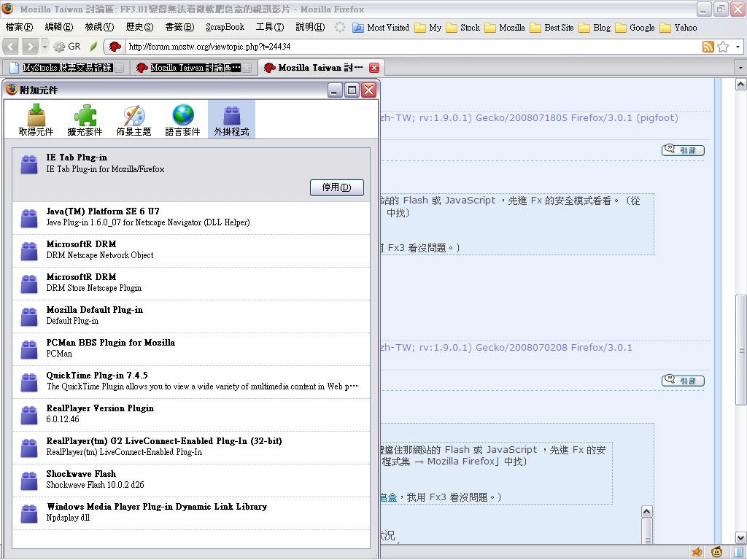Viewport: 747px width, 560px height.
Task: Click the back navigation arrow button
Action: 11,47
